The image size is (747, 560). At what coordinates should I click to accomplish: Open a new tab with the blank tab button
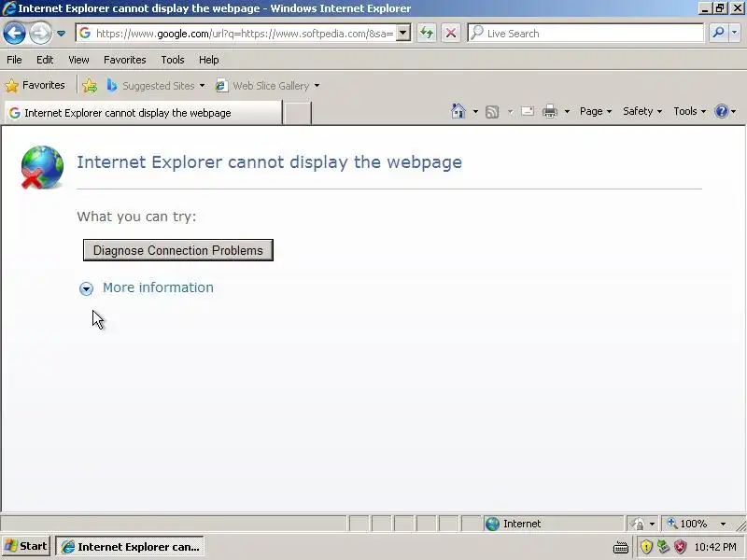coord(297,113)
